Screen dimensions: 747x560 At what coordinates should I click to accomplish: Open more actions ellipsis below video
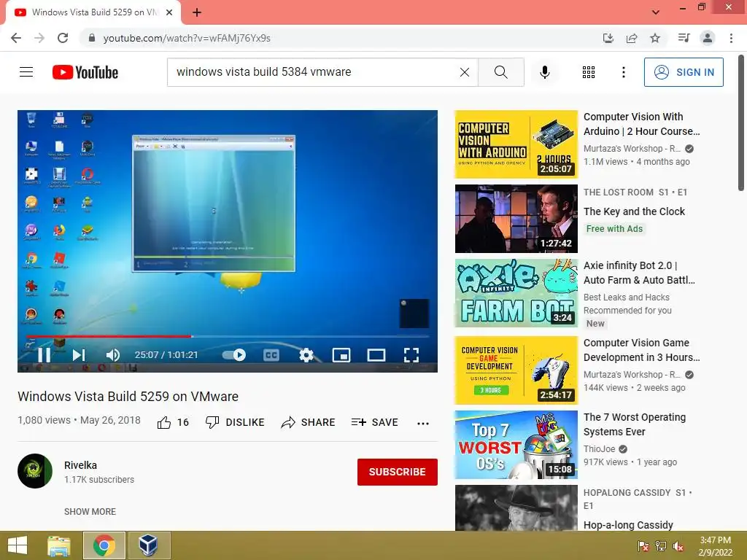(423, 423)
